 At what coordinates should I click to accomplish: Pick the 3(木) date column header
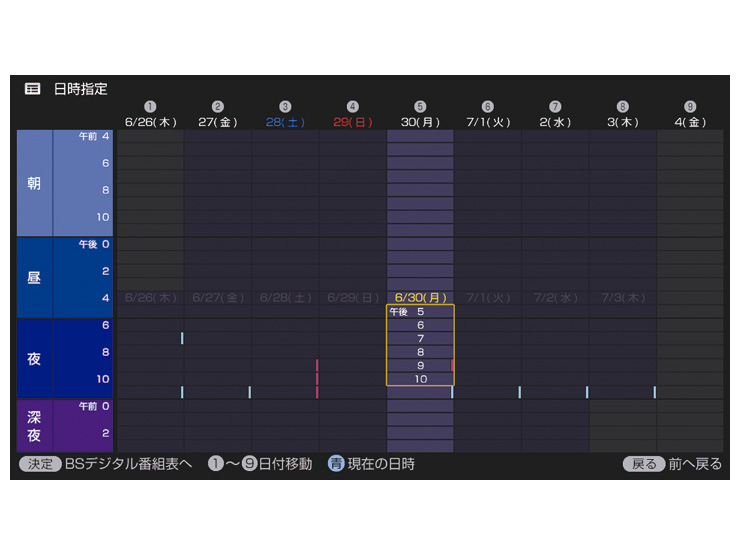click(x=623, y=122)
